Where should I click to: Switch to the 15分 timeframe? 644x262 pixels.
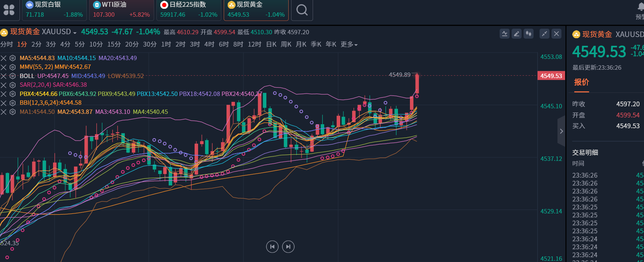click(x=114, y=44)
